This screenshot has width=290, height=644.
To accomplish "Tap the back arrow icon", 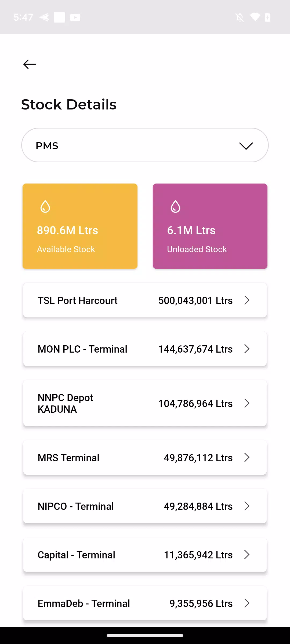I will [x=30, y=64].
